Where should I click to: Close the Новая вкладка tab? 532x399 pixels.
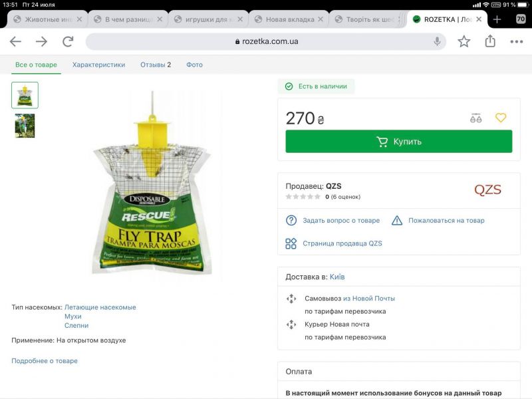pos(321,19)
